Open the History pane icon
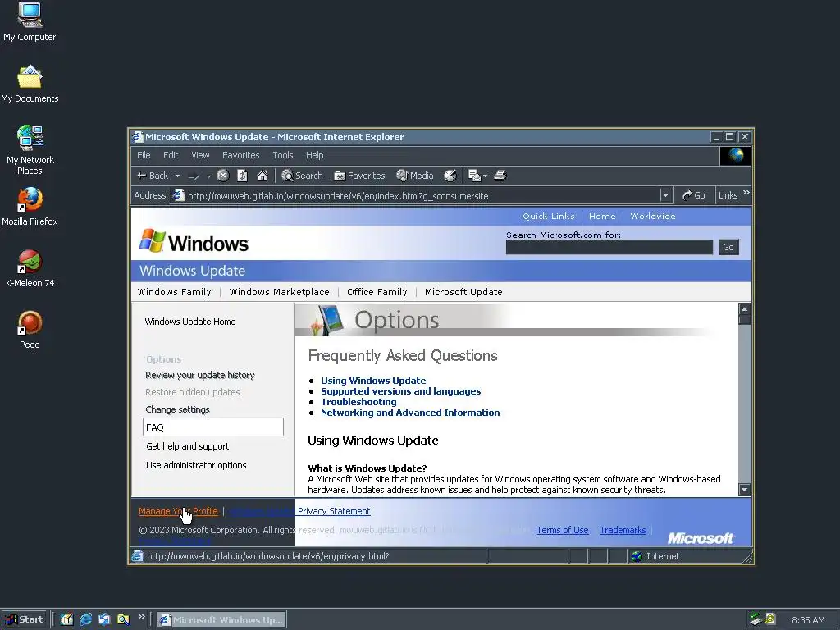Viewport: 840px width, 630px height. [x=450, y=176]
